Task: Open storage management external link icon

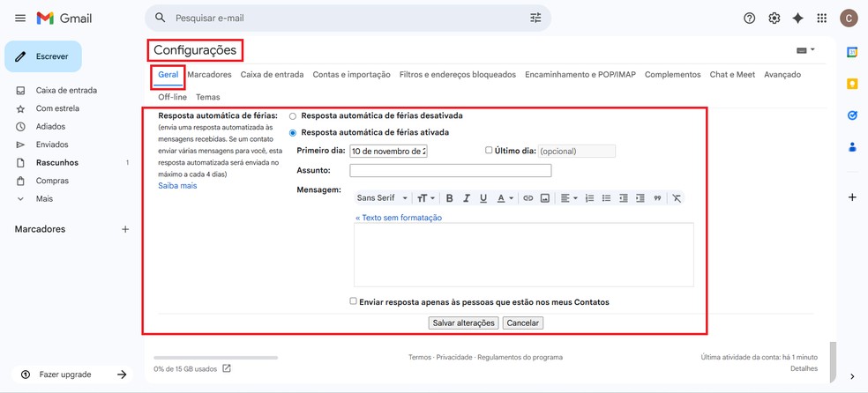Action: pos(227,368)
